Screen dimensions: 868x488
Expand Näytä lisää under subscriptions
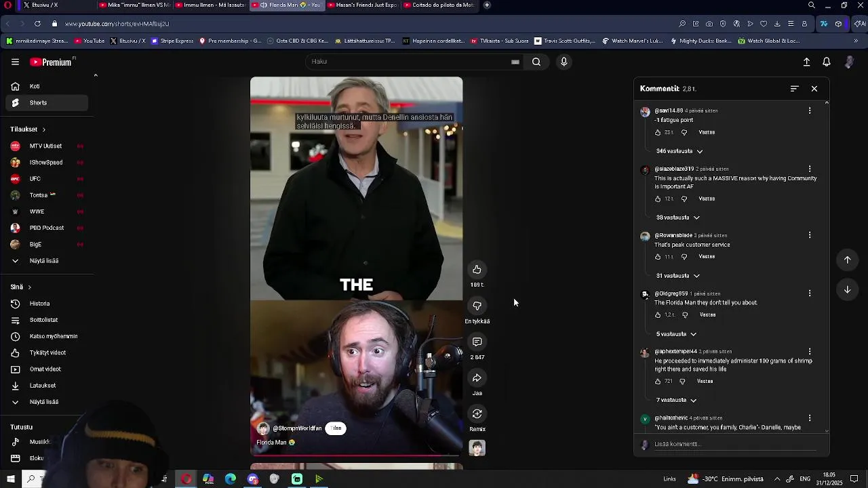click(44, 261)
